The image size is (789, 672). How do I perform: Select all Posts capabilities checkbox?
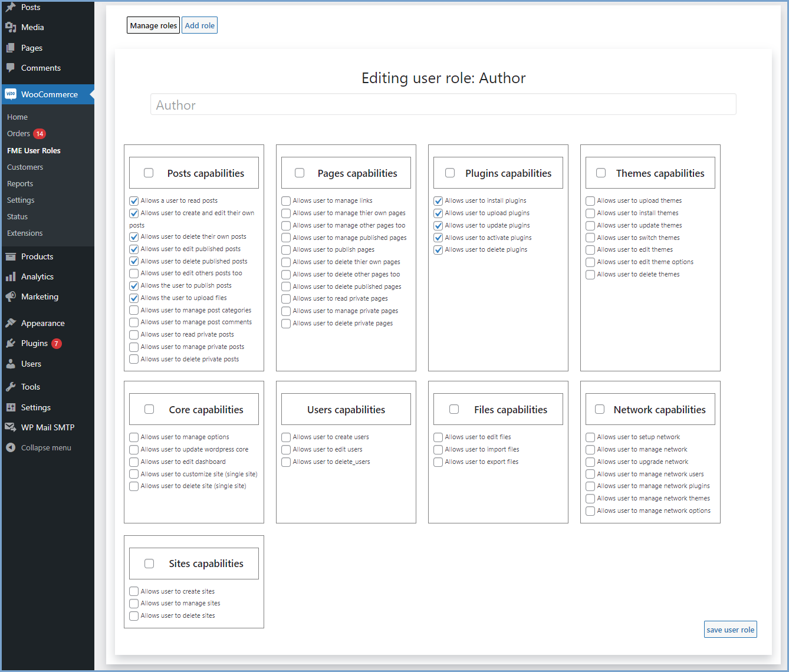(x=149, y=173)
